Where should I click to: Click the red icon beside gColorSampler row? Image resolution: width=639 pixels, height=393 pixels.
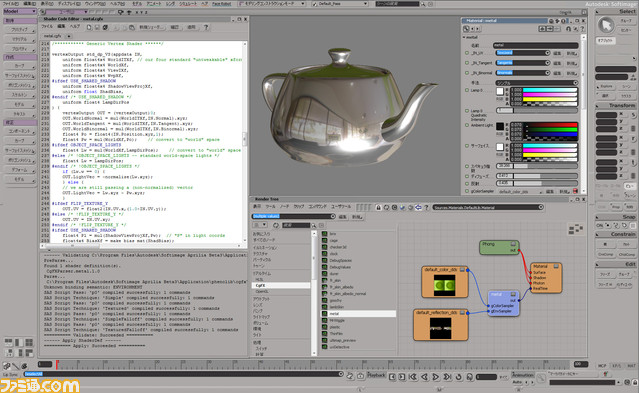(x=575, y=191)
